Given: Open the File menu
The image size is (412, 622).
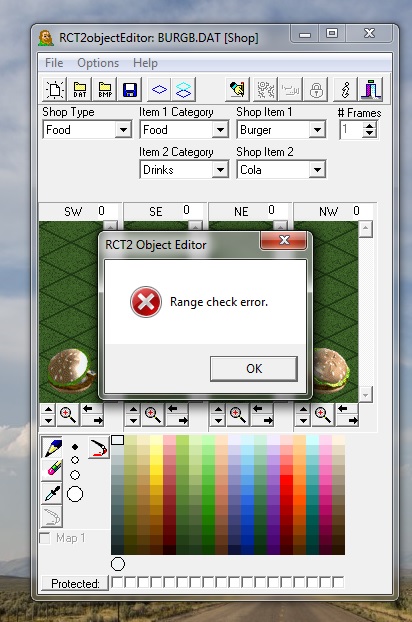Looking at the screenshot, I should pos(54,63).
